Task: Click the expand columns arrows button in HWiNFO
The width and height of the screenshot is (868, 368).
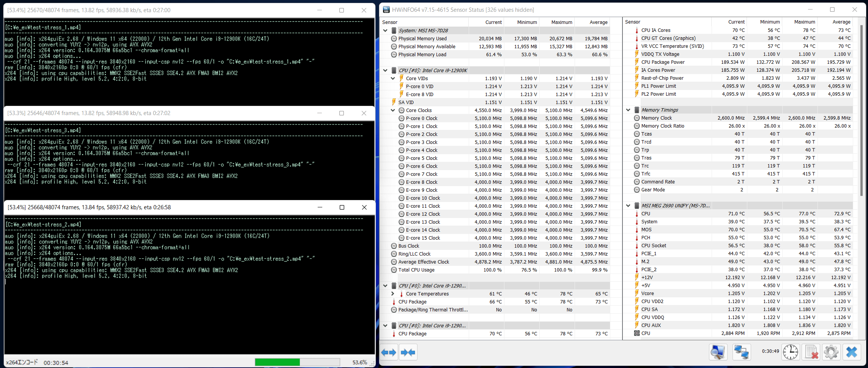Action: pyautogui.click(x=389, y=352)
